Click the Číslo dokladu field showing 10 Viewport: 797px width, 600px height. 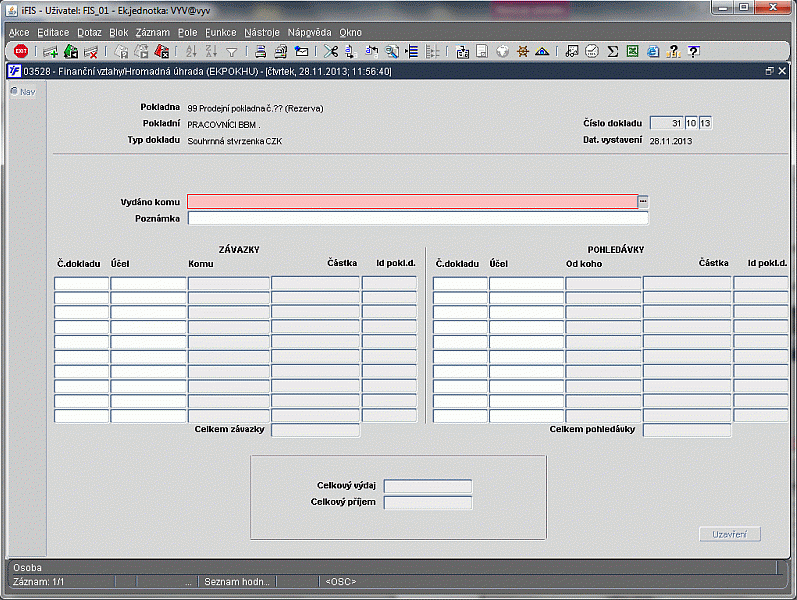[691, 123]
